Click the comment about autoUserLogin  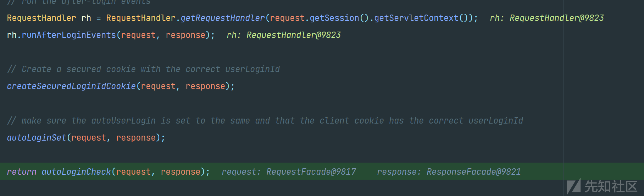pos(265,121)
